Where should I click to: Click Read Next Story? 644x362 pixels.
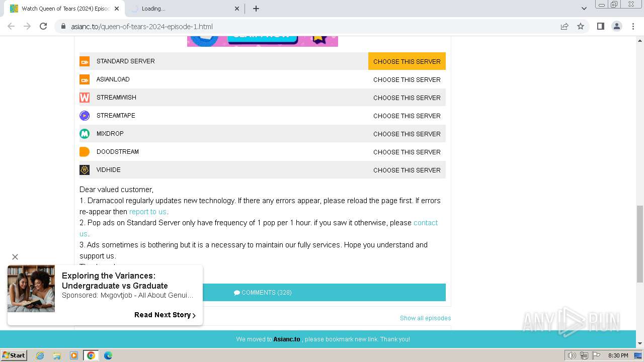pyautogui.click(x=165, y=315)
